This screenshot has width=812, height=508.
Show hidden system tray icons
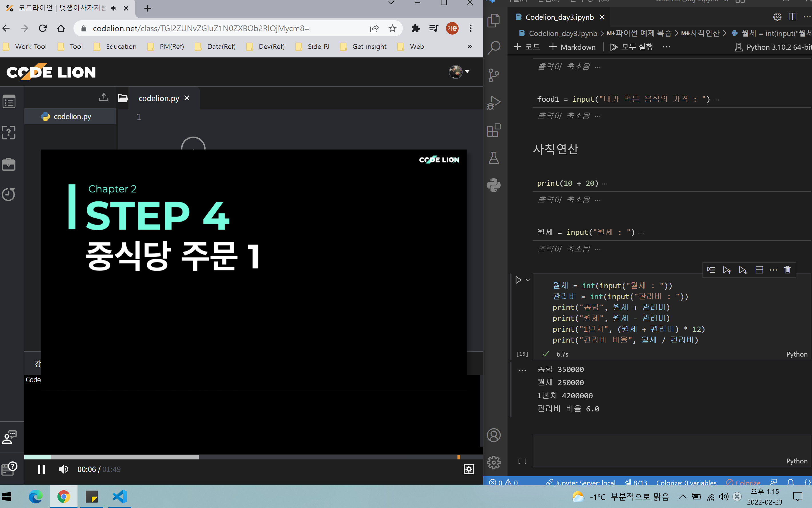click(x=682, y=496)
